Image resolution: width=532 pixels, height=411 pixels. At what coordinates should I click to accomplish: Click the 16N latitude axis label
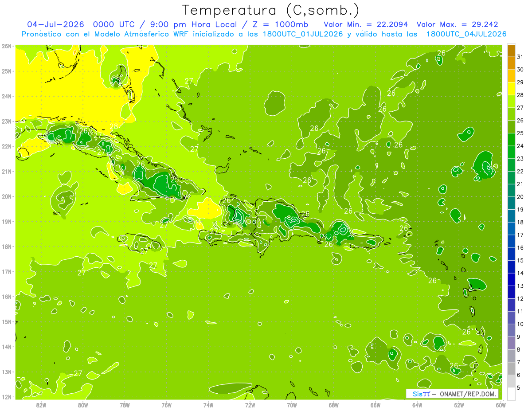(x=7, y=297)
